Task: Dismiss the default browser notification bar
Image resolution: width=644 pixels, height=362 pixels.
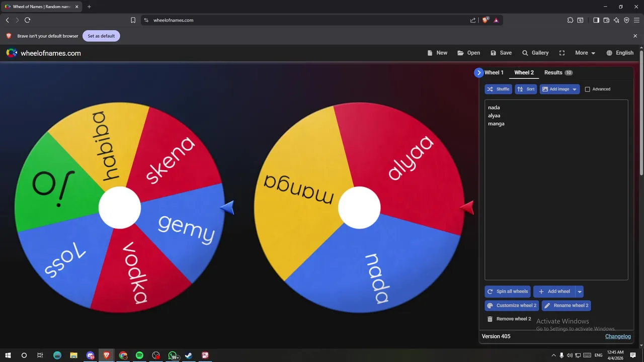Action: click(x=635, y=36)
